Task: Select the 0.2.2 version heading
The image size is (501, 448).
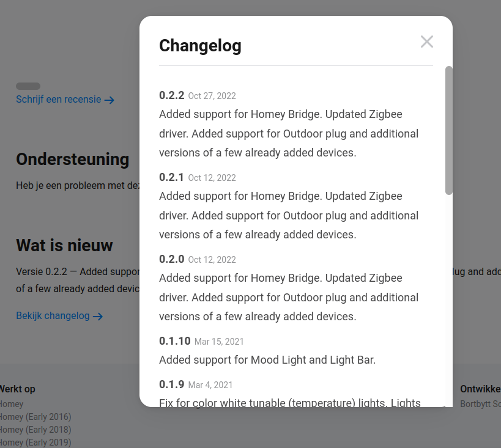Action: tap(171, 95)
